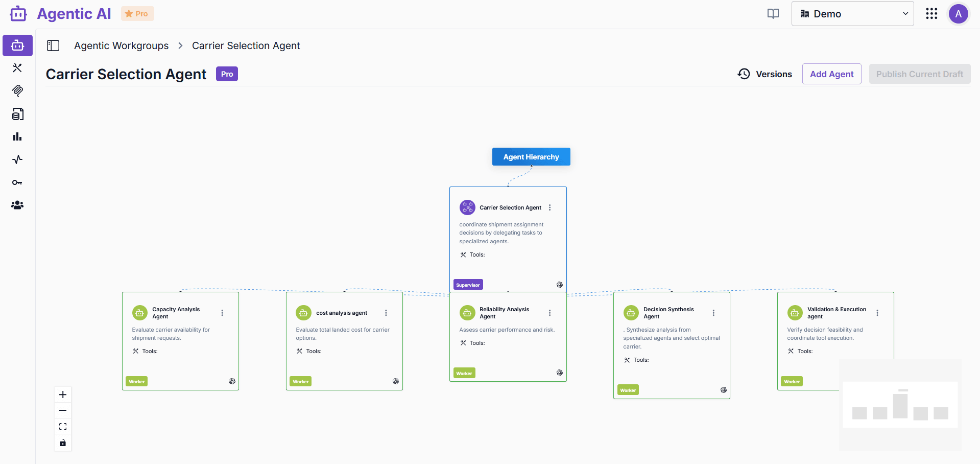View Analytics via the bar chart sidebar icon
Viewport: 980px width, 464px height.
(x=17, y=136)
